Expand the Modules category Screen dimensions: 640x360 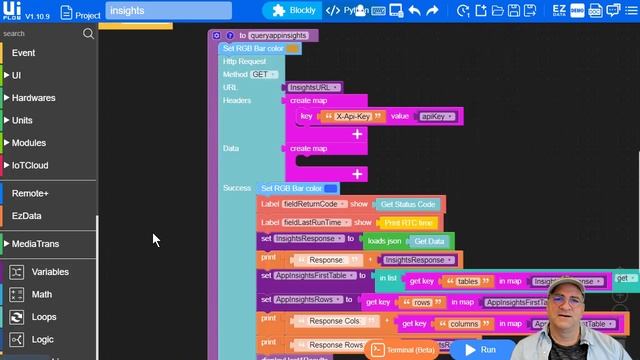click(x=29, y=143)
